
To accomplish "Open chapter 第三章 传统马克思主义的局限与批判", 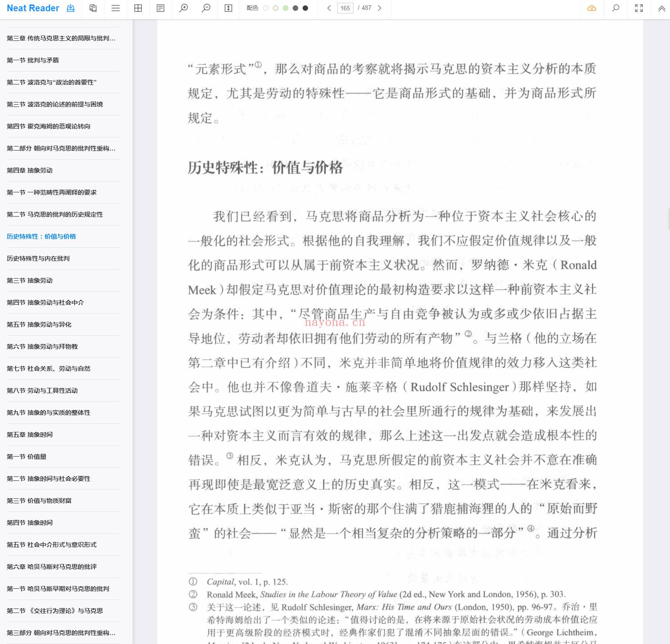I will (x=61, y=38).
